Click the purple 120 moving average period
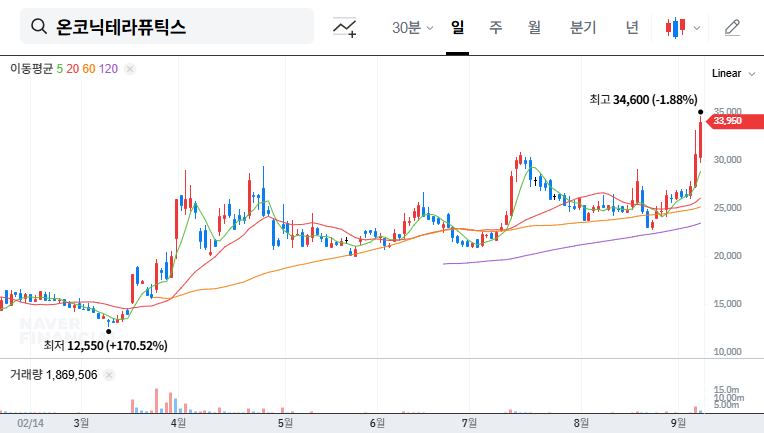The image size is (764, 433). 108,69
